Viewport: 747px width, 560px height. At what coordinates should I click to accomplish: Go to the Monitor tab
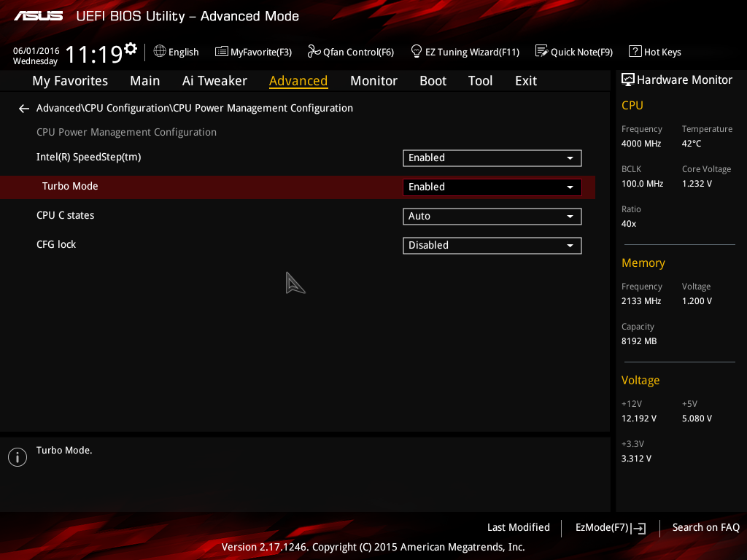point(373,81)
